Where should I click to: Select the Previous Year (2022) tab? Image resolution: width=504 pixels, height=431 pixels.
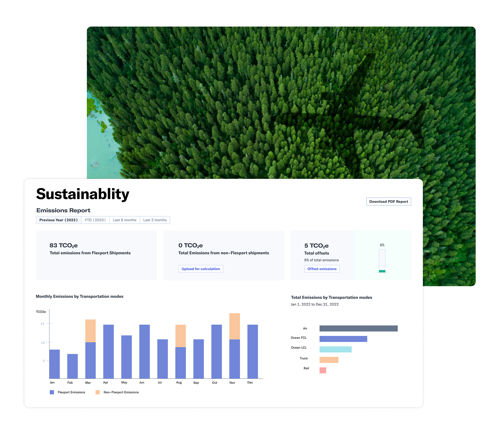58,220
